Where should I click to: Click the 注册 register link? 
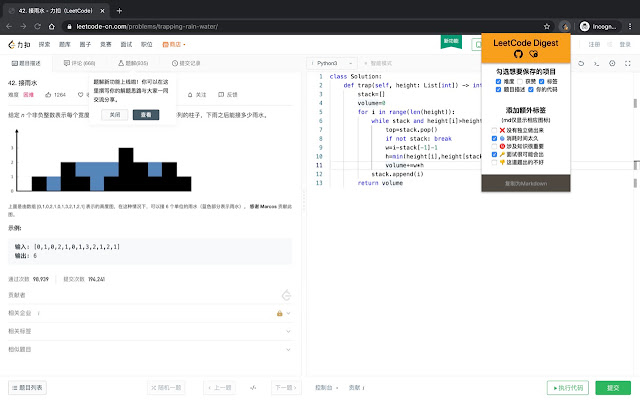pos(594,44)
